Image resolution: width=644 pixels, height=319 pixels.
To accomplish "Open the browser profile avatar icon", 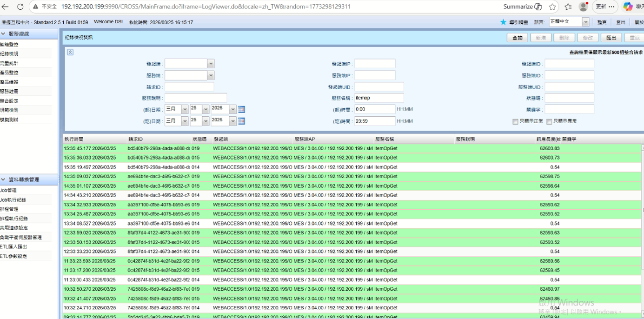I will tap(583, 7).
